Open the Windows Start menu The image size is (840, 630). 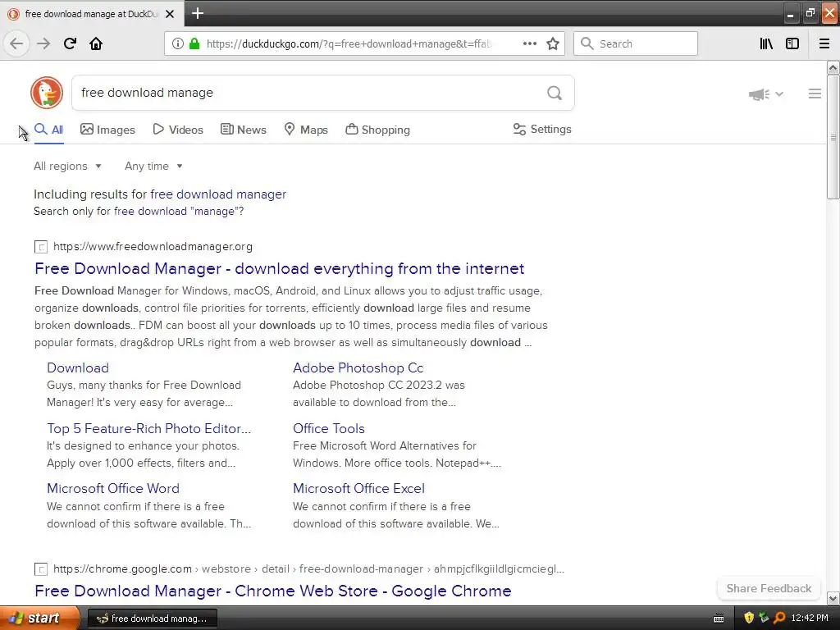point(39,619)
